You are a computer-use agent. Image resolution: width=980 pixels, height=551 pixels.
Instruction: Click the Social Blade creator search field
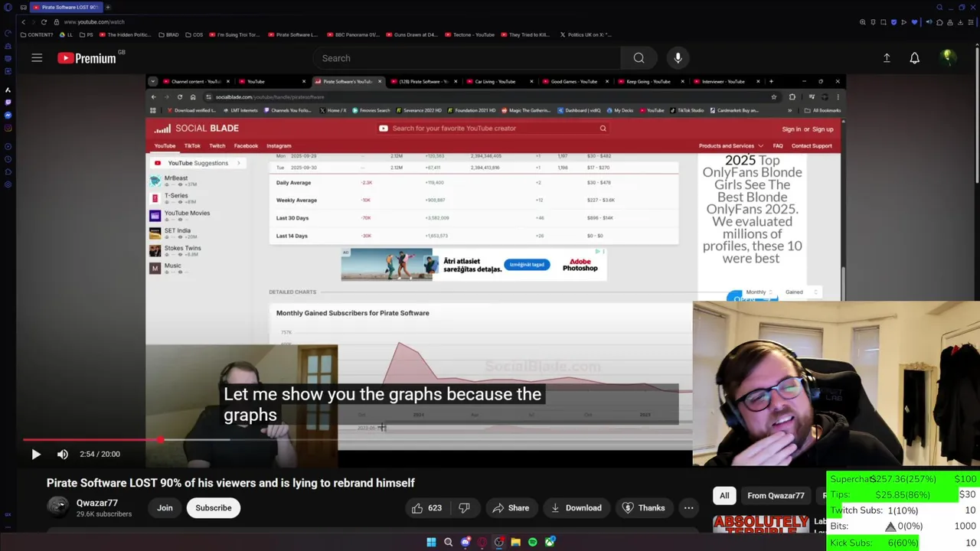pos(492,129)
